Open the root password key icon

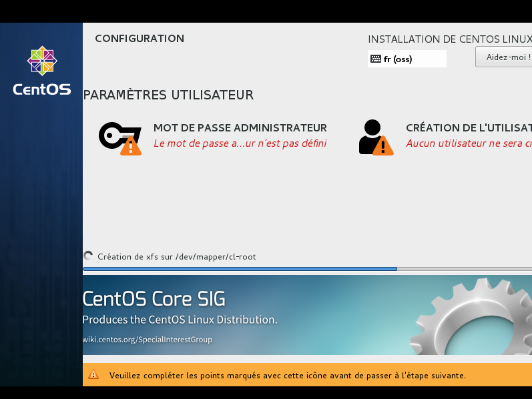click(x=116, y=135)
